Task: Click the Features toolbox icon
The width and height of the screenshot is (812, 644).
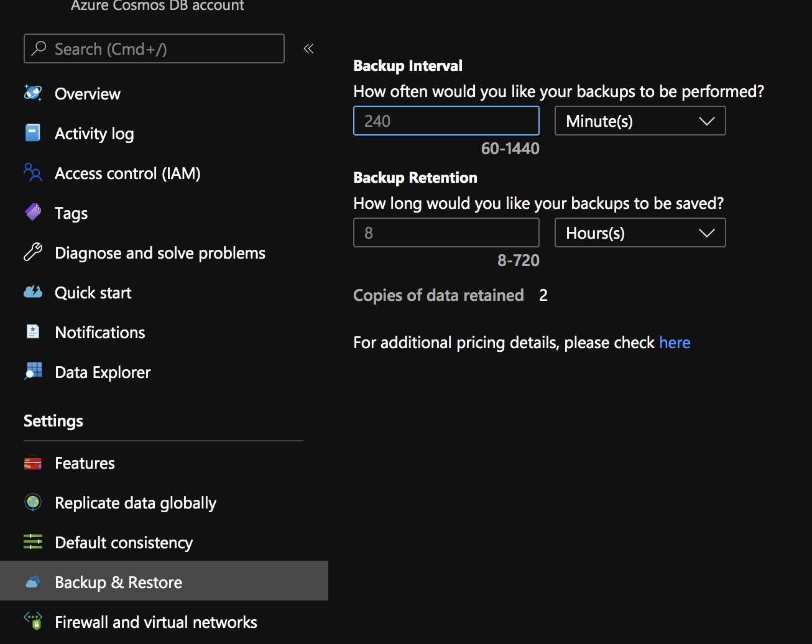Action: point(33,463)
